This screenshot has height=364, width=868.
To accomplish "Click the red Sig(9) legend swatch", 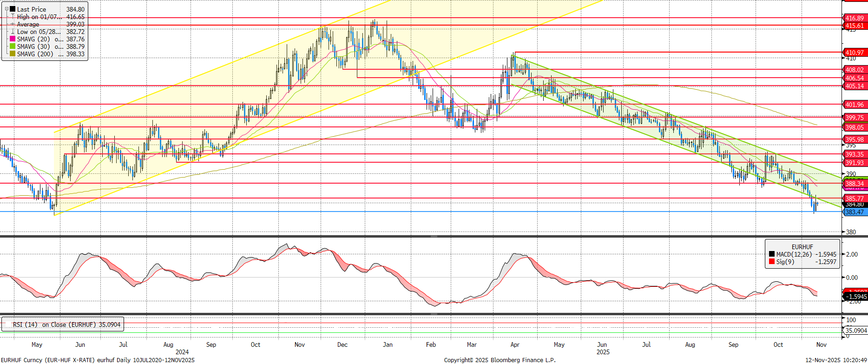I will coord(772,262).
